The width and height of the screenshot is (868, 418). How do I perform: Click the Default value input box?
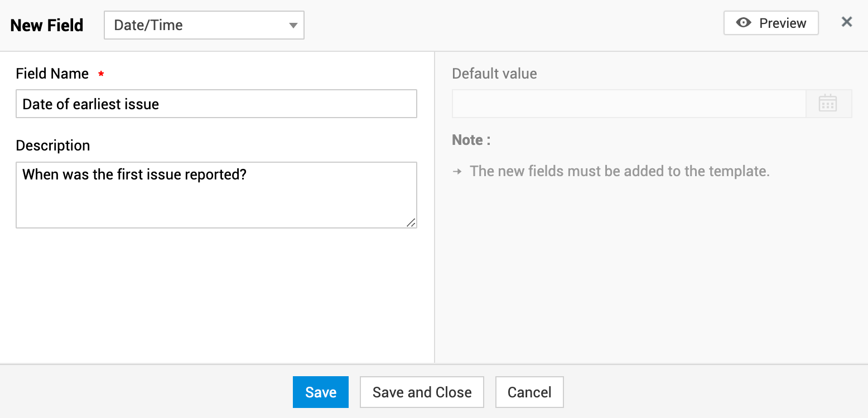click(x=629, y=104)
